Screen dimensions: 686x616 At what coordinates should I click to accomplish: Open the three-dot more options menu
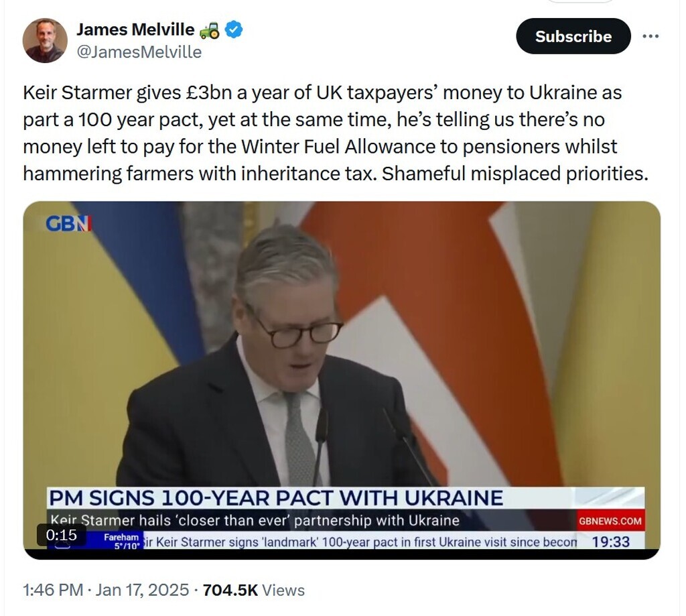pyautogui.click(x=650, y=36)
